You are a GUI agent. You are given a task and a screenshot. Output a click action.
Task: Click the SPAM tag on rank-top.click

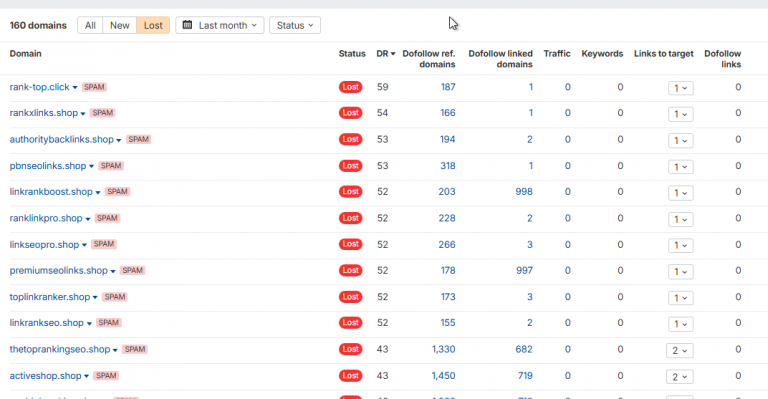pos(94,87)
